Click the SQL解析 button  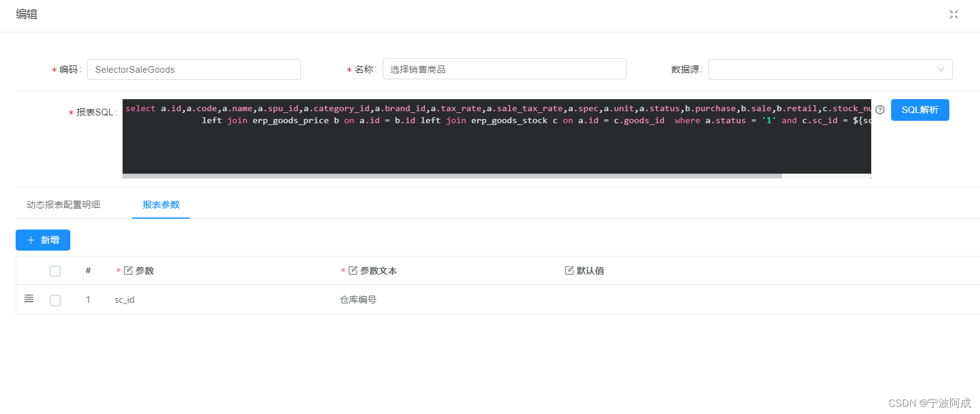coord(920,110)
